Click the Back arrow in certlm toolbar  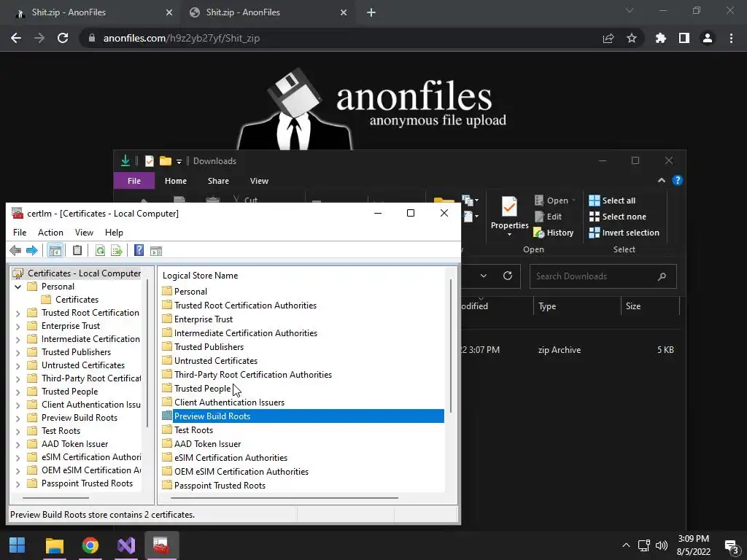pos(15,251)
